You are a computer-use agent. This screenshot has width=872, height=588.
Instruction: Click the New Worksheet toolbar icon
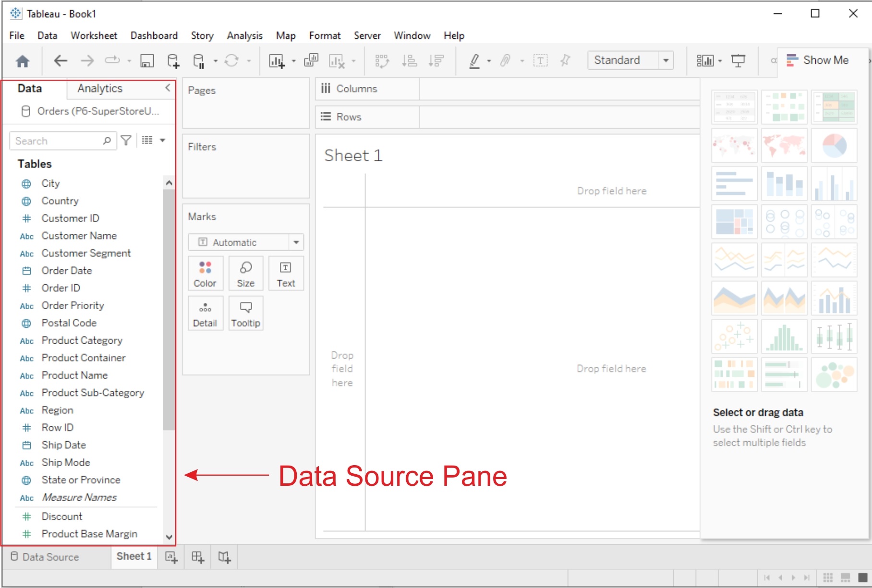277,61
